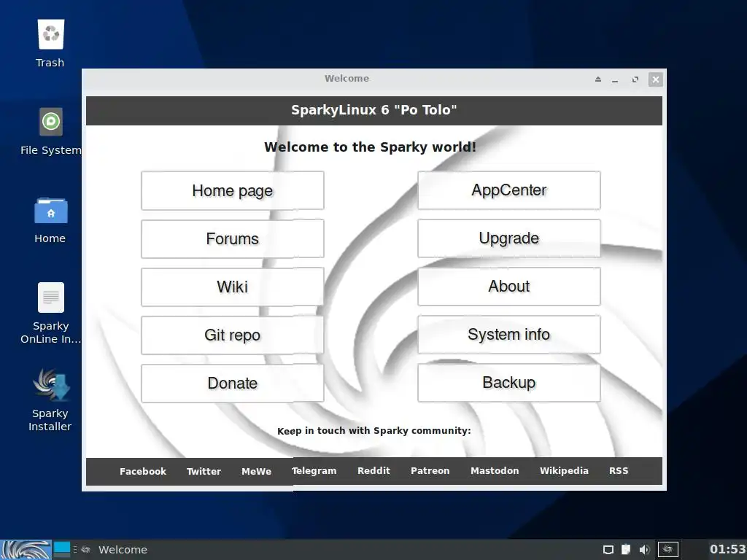This screenshot has height=560, width=747.
Task: Maximize the Welcome window
Action: [x=635, y=79]
